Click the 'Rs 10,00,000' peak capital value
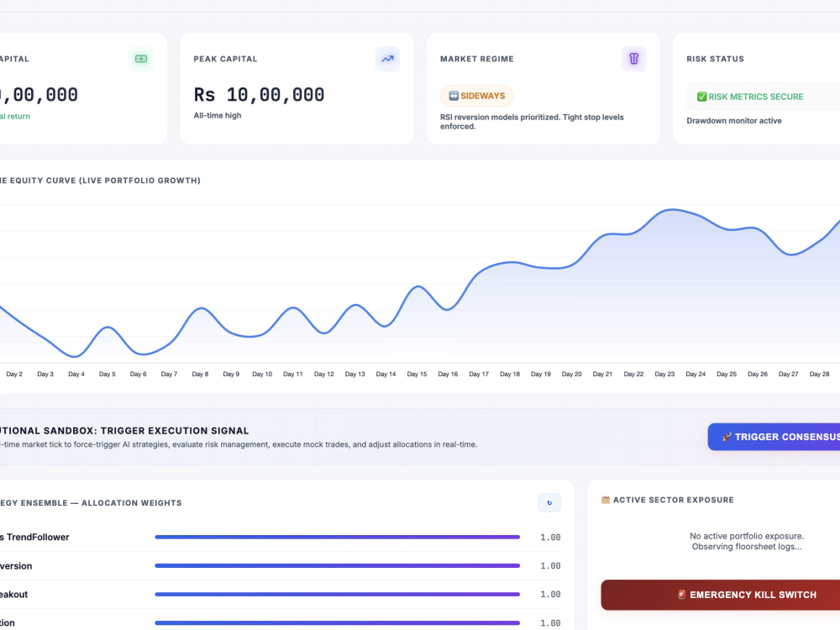840x630 pixels. [259, 95]
